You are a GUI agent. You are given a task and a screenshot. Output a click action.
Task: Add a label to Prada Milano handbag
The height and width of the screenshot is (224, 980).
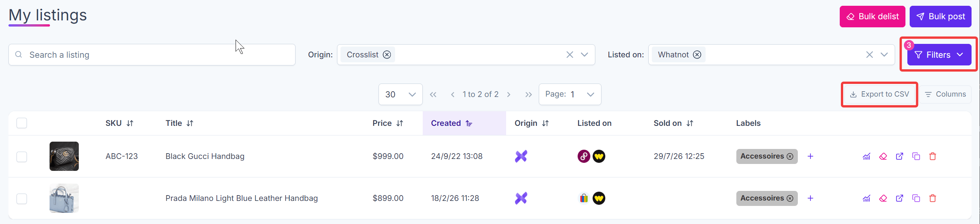tap(811, 198)
